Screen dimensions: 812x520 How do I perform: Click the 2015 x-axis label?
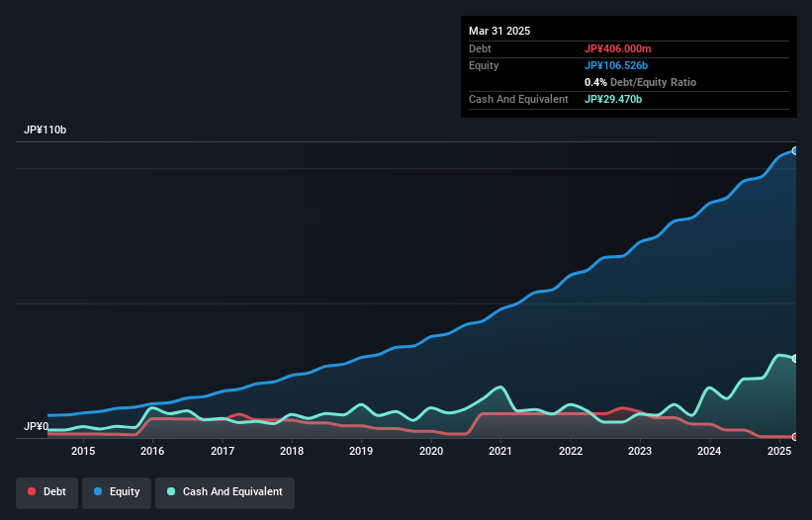pyautogui.click(x=83, y=451)
